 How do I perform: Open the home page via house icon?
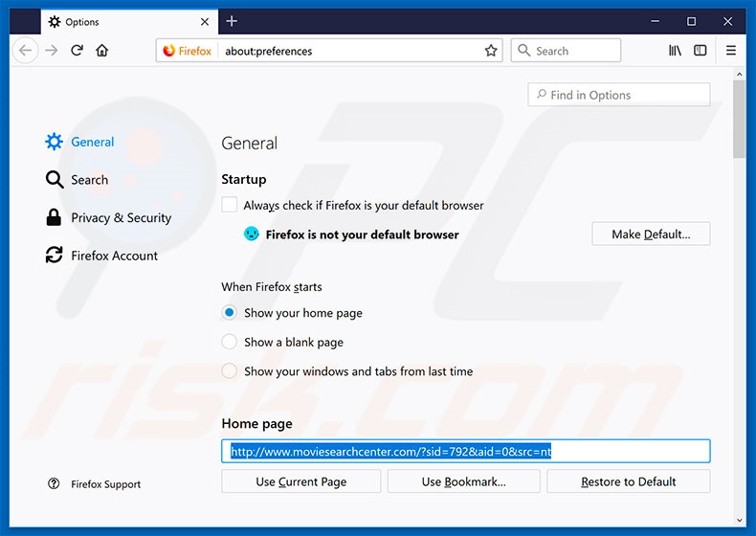pyautogui.click(x=102, y=50)
